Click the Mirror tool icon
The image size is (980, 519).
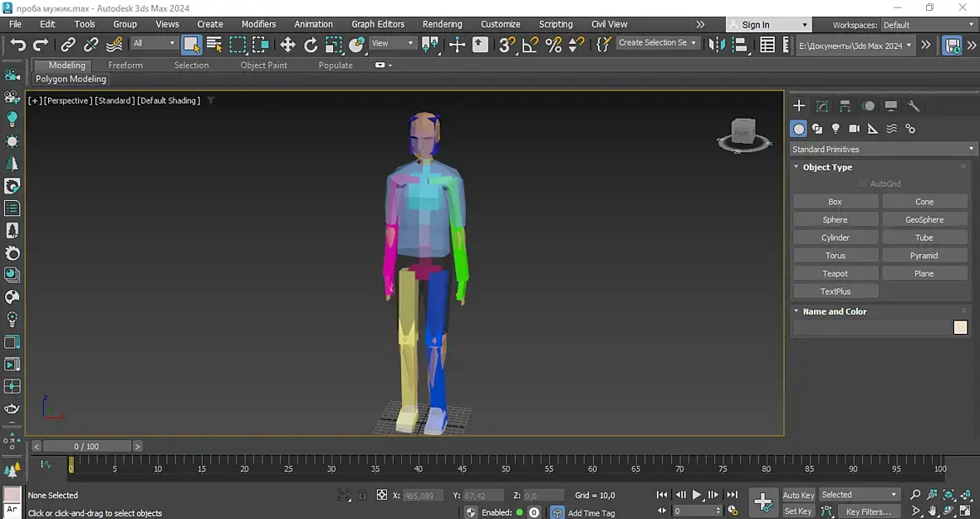point(716,45)
